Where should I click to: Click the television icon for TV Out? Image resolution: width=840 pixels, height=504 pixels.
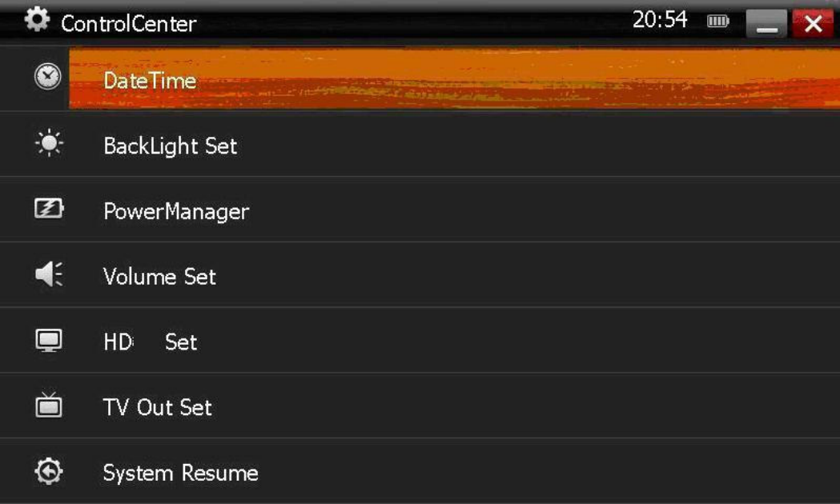[x=49, y=406]
